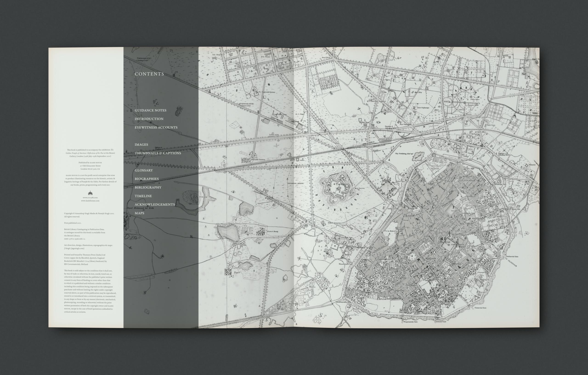588x375 pixels.
Task: Click the ISBN number line
Action: 74,239
